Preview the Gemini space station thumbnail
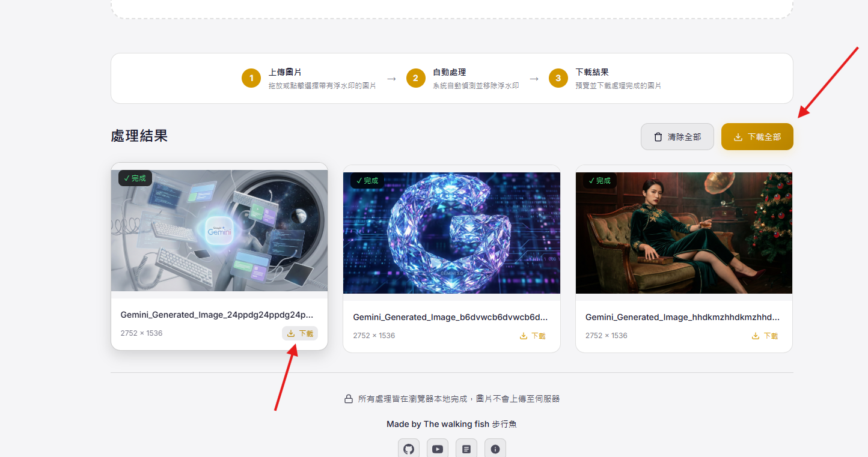 [x=219, y=231]
